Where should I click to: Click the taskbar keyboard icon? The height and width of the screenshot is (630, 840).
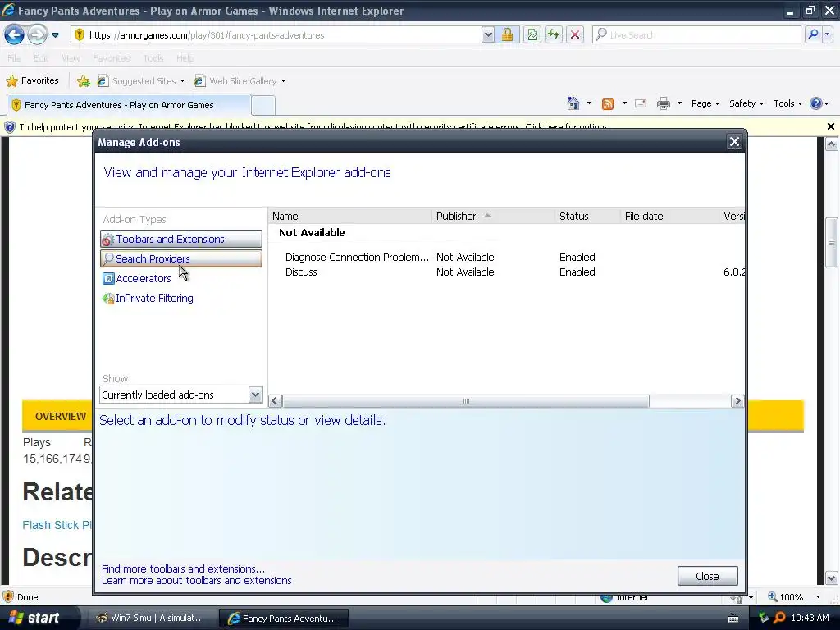pos(733,619)
